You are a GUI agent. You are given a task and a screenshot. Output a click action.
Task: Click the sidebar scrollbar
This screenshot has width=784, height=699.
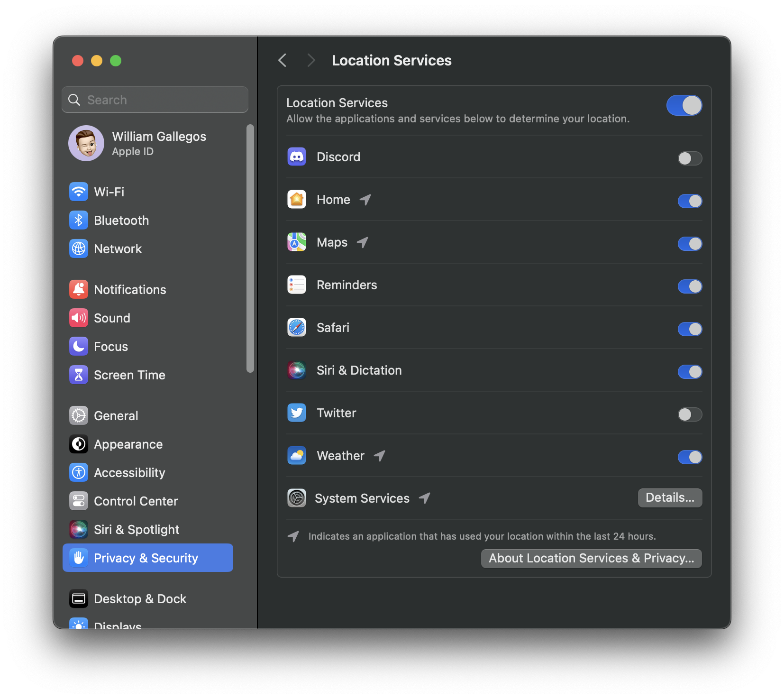pyautogui.click(x=250, y=248)
